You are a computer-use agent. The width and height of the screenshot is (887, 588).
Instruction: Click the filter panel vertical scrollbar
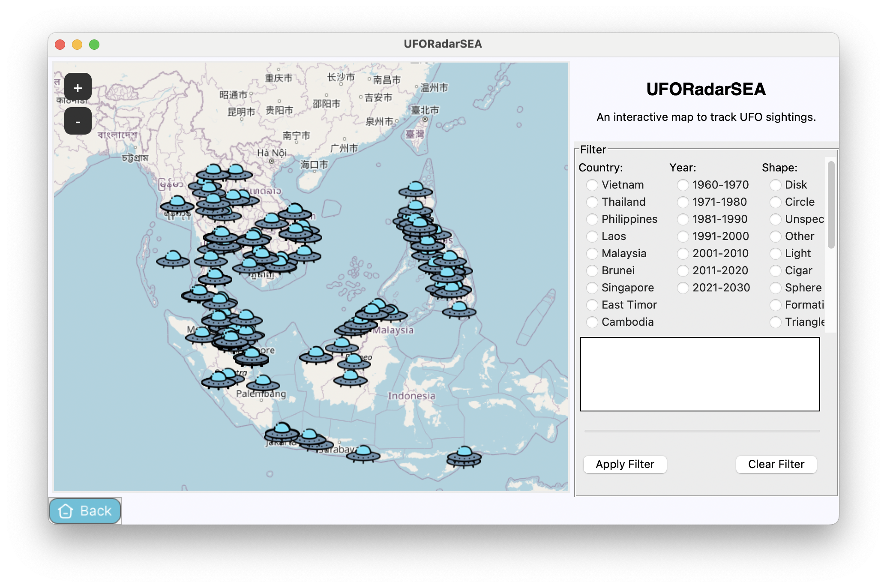pyautogui.click(x=831, y=205)
